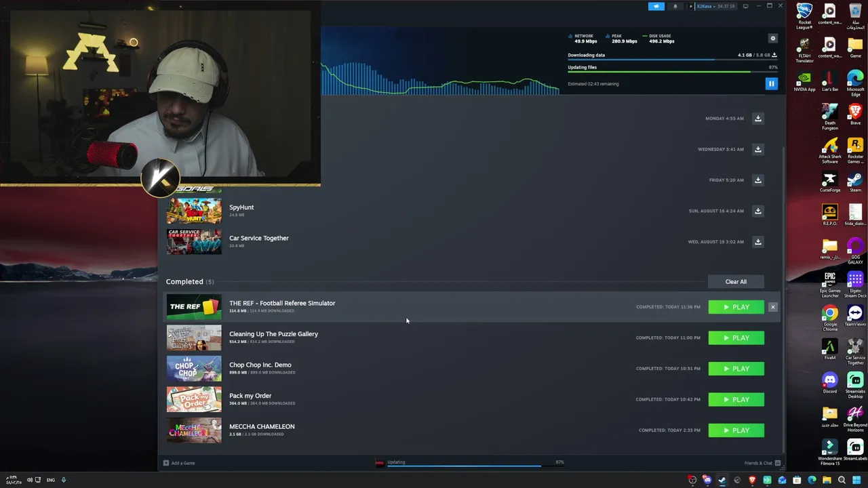Play THE REF - Football Referee Simulator
868x488 pixels.
[736, 307]
